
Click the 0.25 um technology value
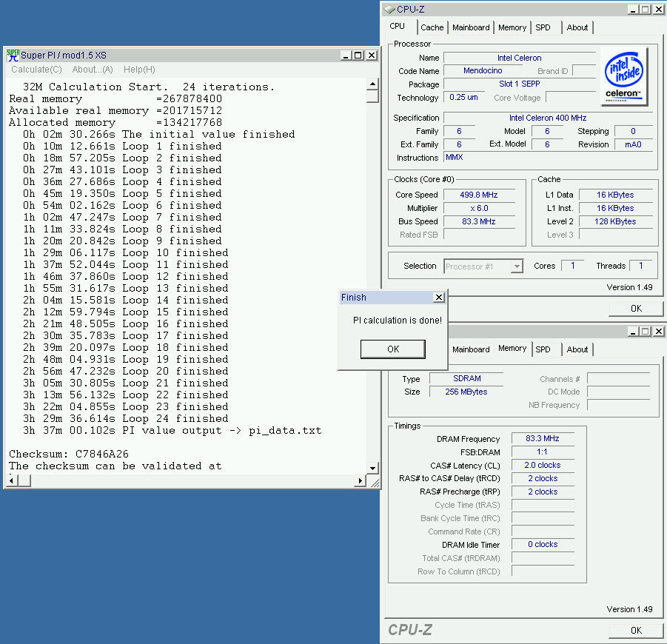click(x=463, y=98)
